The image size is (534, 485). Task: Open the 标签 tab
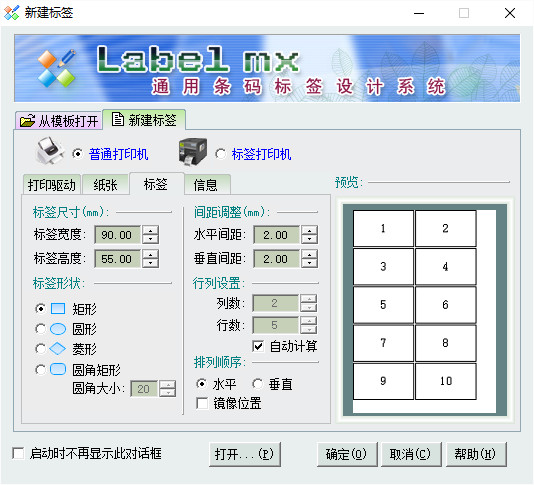tap(156, 184)
